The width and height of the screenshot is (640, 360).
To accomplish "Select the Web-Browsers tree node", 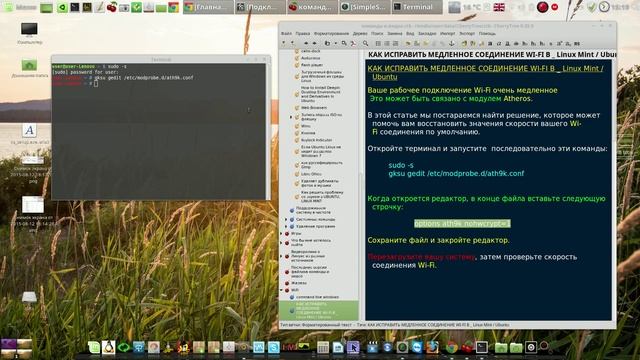I will (x=314, y=108).
